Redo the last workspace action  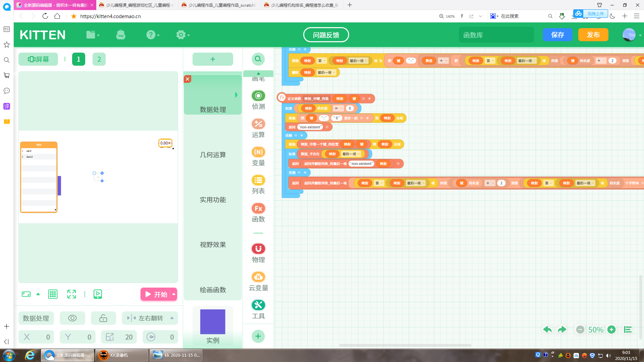point(562,329)
